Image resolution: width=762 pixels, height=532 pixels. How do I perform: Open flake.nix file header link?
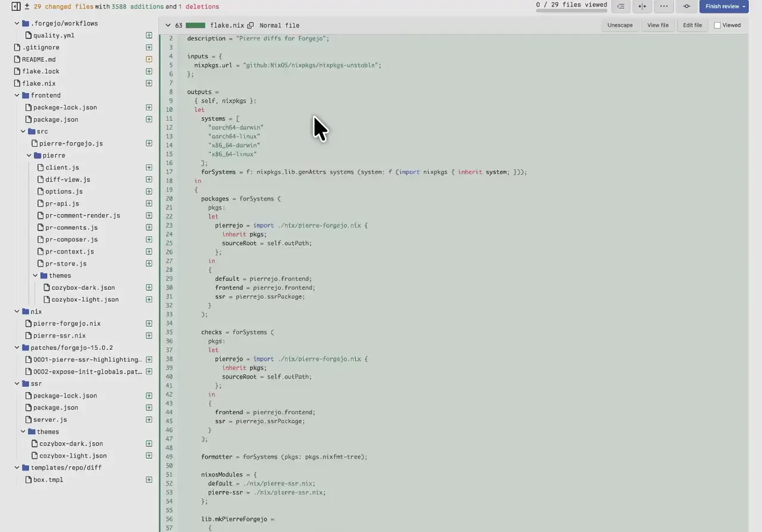[x=227, y=26]
